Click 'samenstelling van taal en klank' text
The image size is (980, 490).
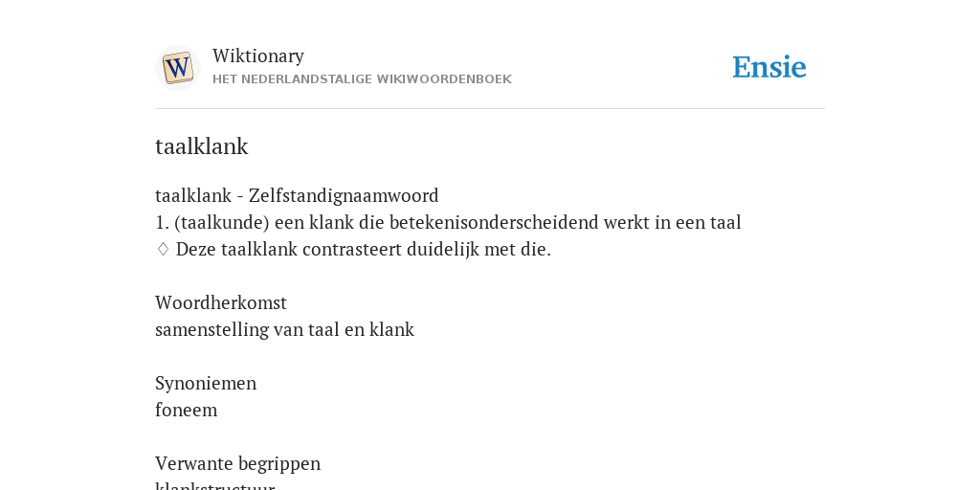[x=284, y=330]
